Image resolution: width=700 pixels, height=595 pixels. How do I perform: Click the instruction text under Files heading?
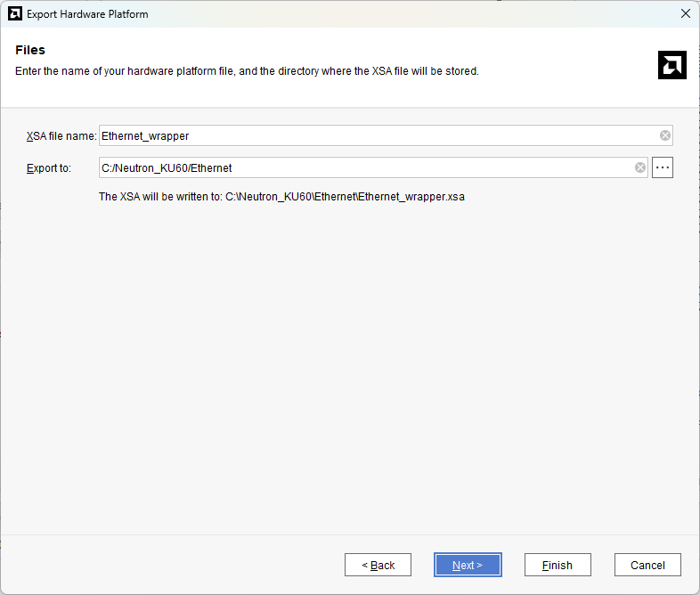point(247,71)
